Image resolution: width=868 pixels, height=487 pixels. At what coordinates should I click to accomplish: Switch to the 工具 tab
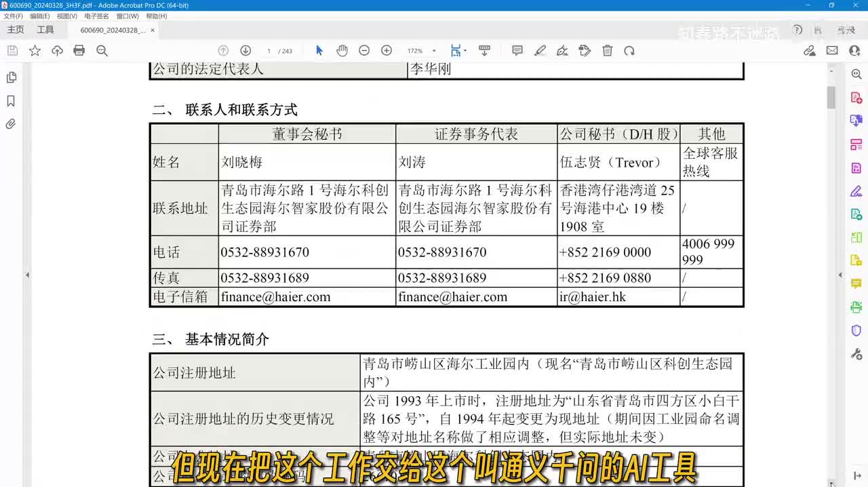[45, 30]
